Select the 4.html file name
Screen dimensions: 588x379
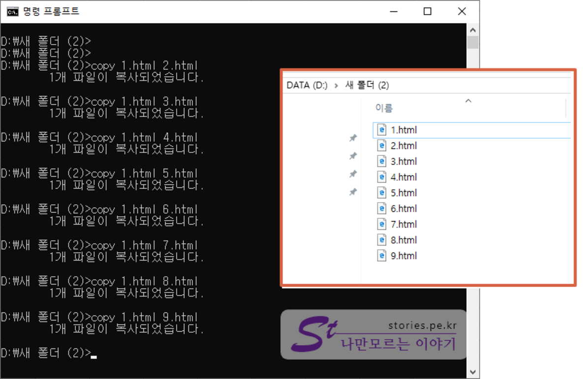(x=403, y=177)
